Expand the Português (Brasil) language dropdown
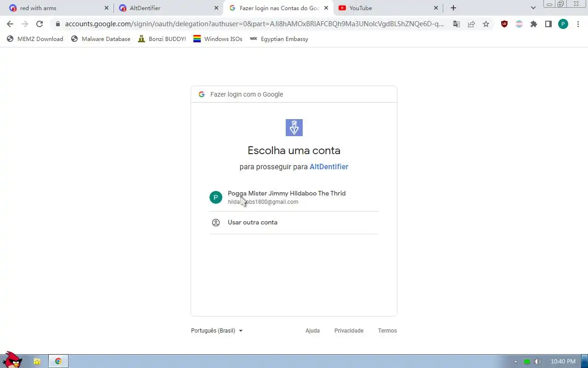Viewport: 588px width, 368px height. tap(217, 331)
